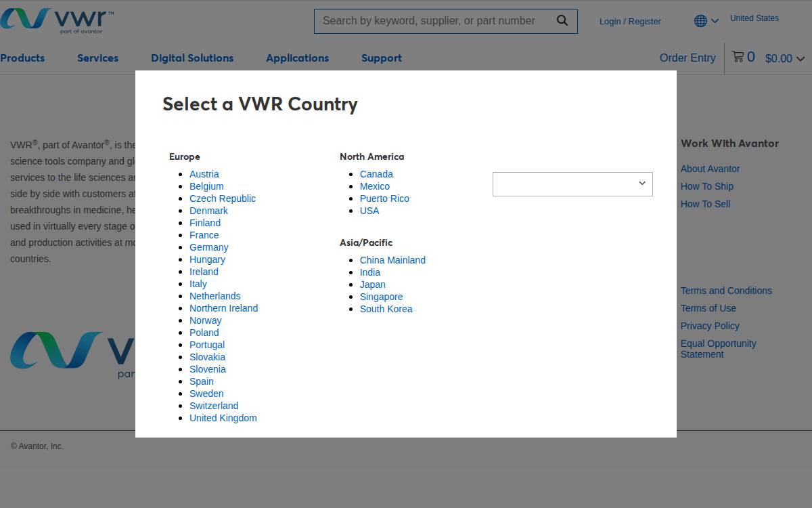Choose Northern Ireland
This screenshot has height=508, width=812.
[224, 308]
